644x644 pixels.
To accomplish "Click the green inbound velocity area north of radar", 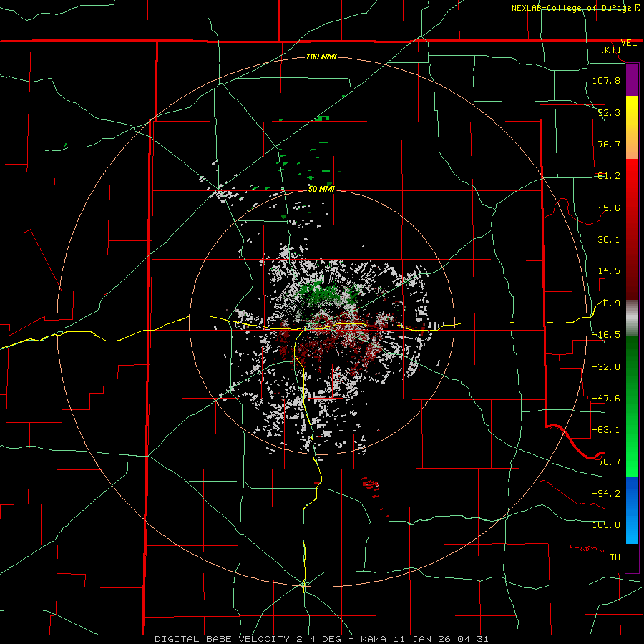I will tap(324, 293).
